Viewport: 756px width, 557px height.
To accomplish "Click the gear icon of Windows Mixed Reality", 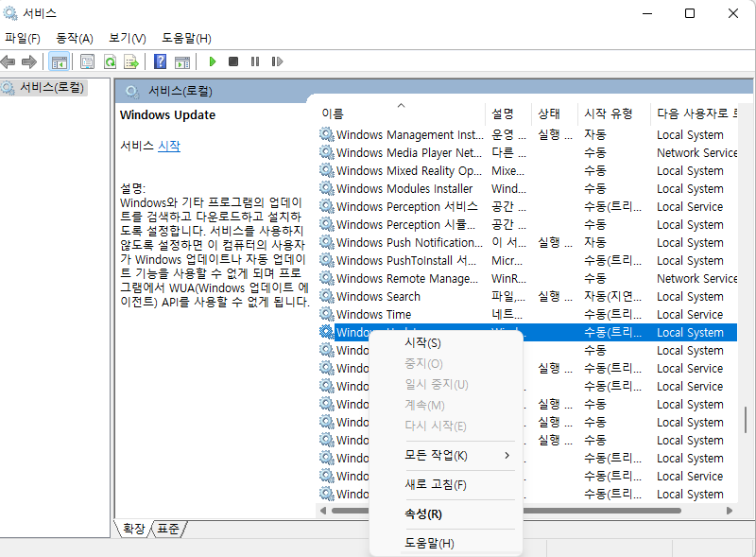I will point(327,170).
